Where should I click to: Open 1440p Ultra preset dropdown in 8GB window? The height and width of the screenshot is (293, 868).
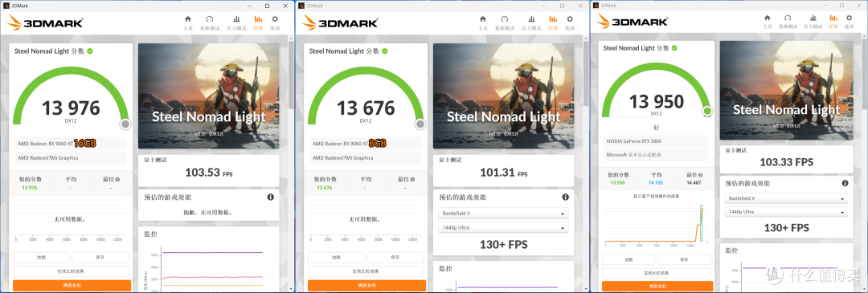(503, 228)
